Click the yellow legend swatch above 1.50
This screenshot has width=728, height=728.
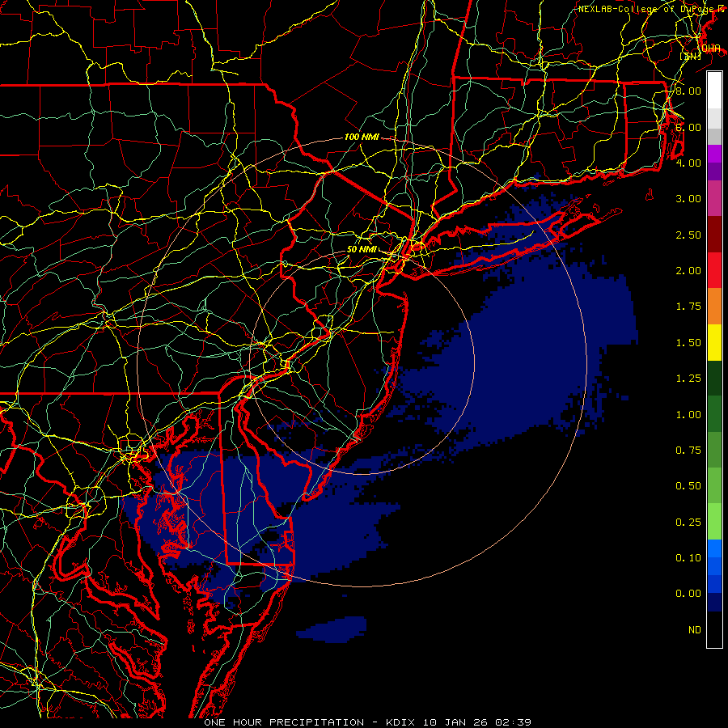pyautogui.click(x=714, y=342)
